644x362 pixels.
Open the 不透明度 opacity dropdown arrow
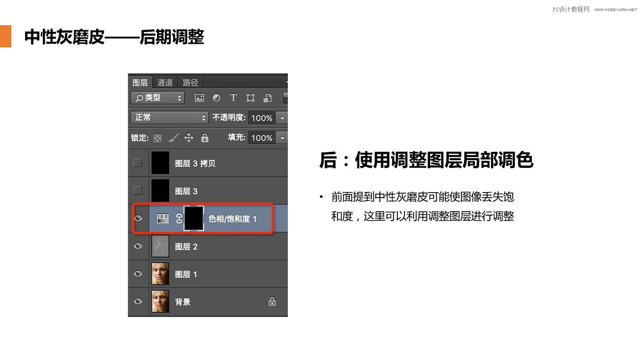tap(282, 118)
